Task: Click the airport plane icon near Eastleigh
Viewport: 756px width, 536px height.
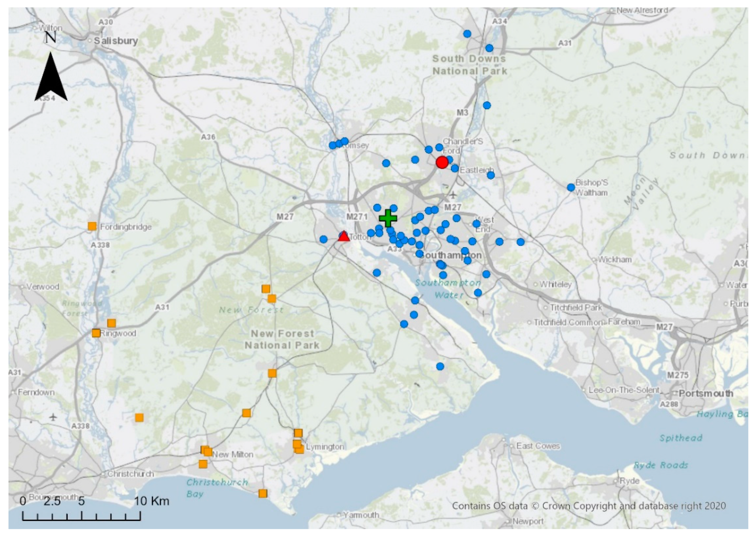Action: tap(454, 195)
